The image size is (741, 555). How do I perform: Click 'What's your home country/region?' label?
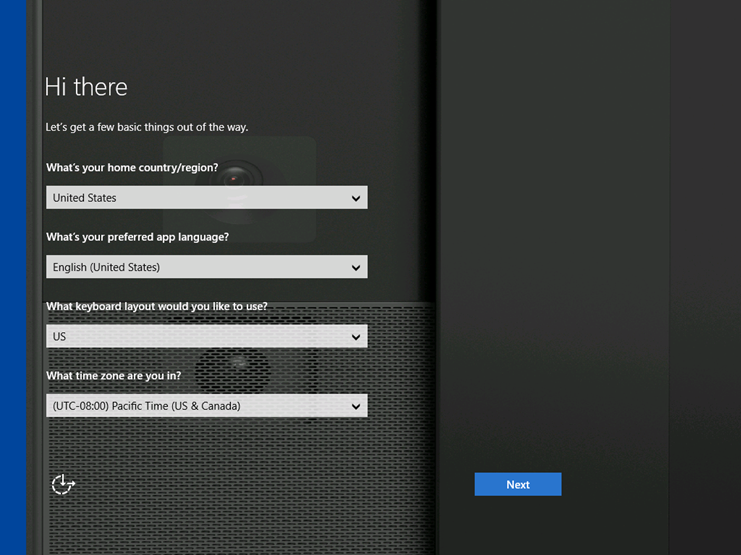pyautogui.click(x=132, y=168)
